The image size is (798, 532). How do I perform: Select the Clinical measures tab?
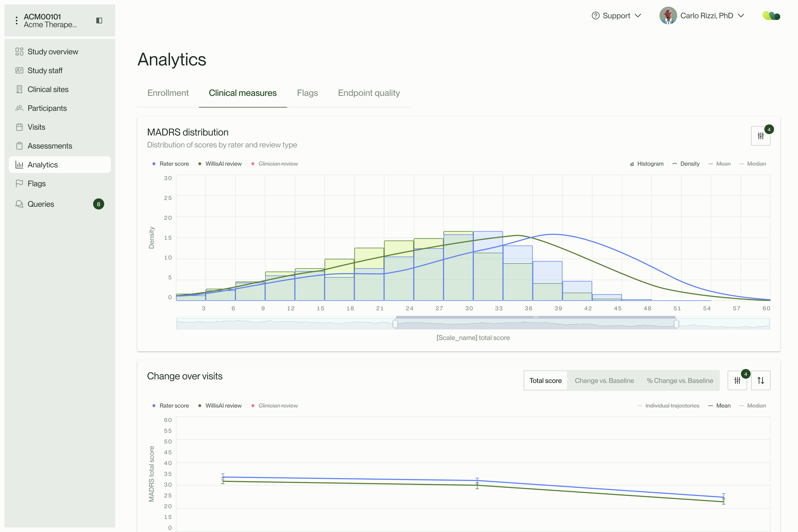(243, 93)
